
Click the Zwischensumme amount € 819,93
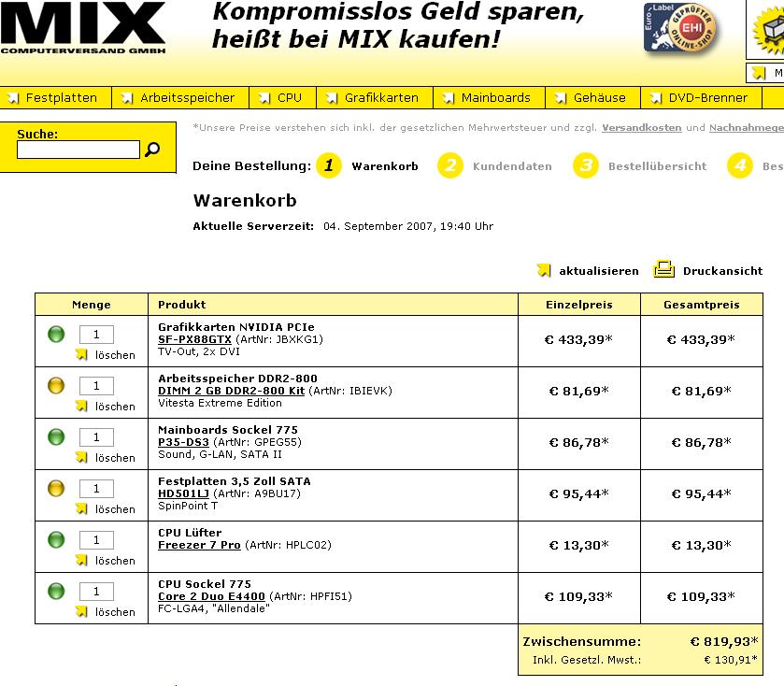[724, 641]
